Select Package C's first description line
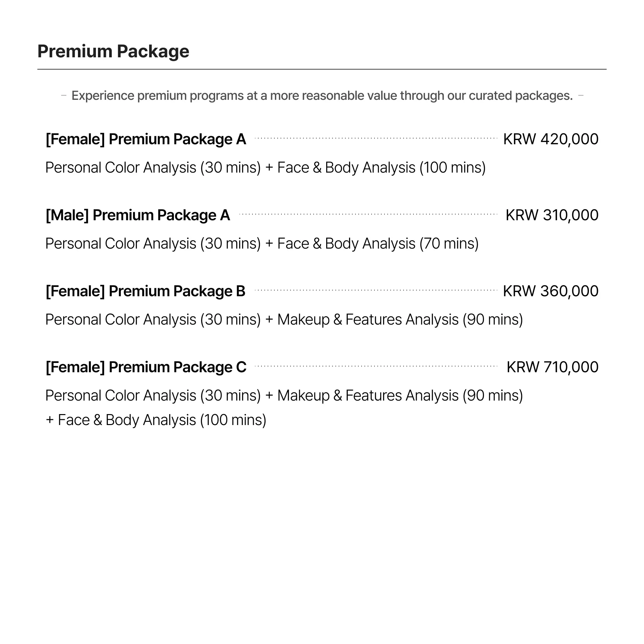This screenshot has width=644, height=644. (284, 395)
